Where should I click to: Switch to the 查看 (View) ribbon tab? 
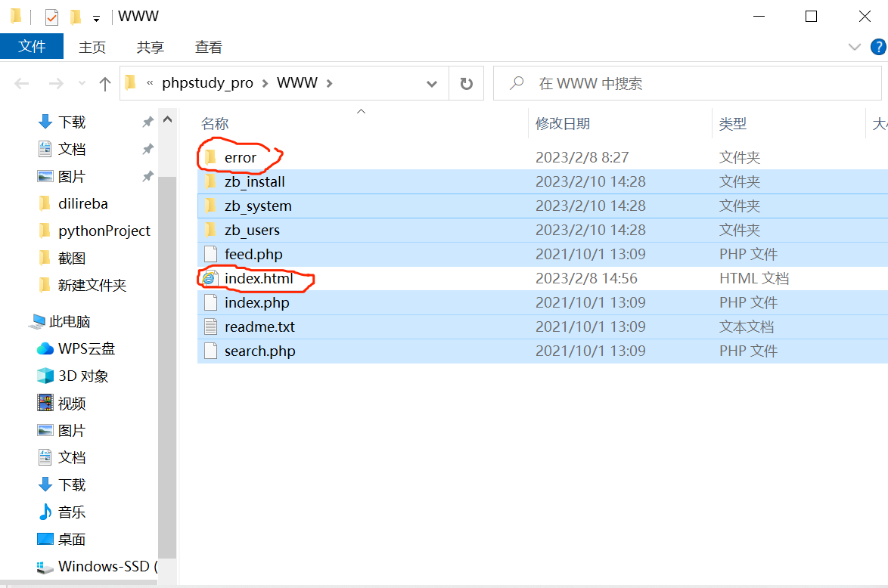pos(209,47)
